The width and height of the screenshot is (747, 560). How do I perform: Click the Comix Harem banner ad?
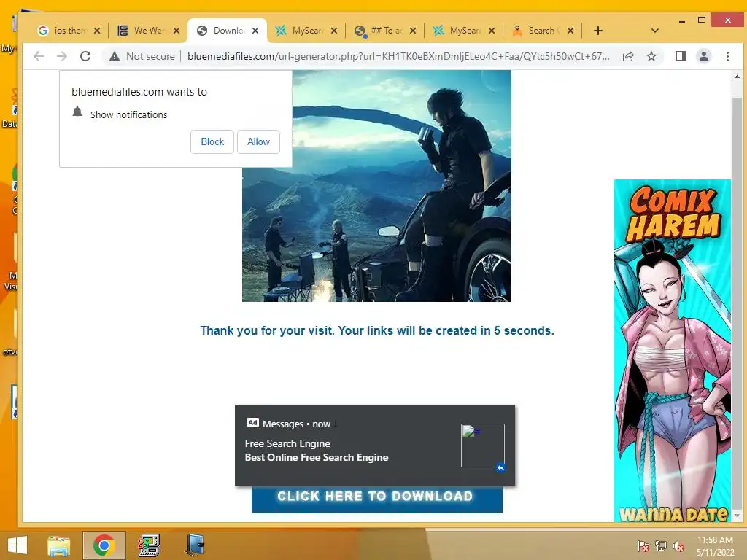click(x=672, y=351)
